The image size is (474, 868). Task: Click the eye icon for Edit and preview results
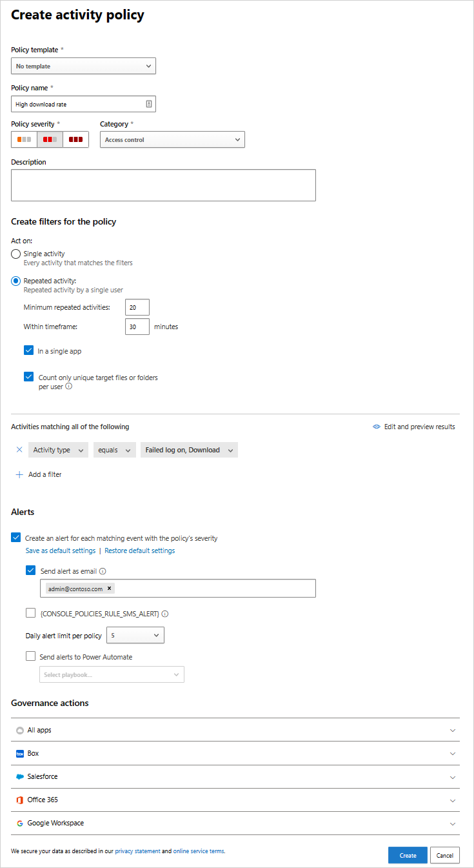(x=376, y=426)
